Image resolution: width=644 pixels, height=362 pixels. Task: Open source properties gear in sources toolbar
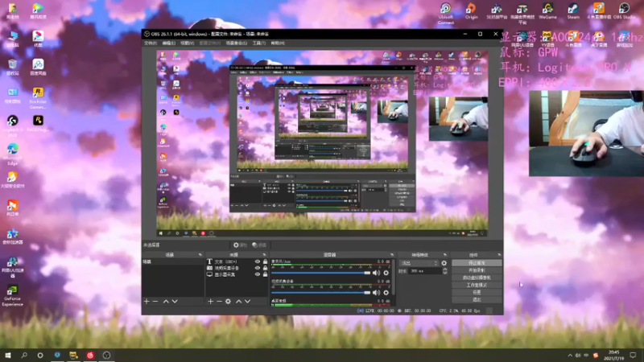(229, 301)
